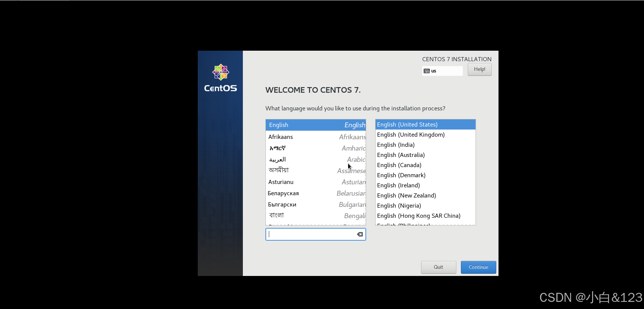
Task: Choose English (Australia) locale
Action: 425,155
